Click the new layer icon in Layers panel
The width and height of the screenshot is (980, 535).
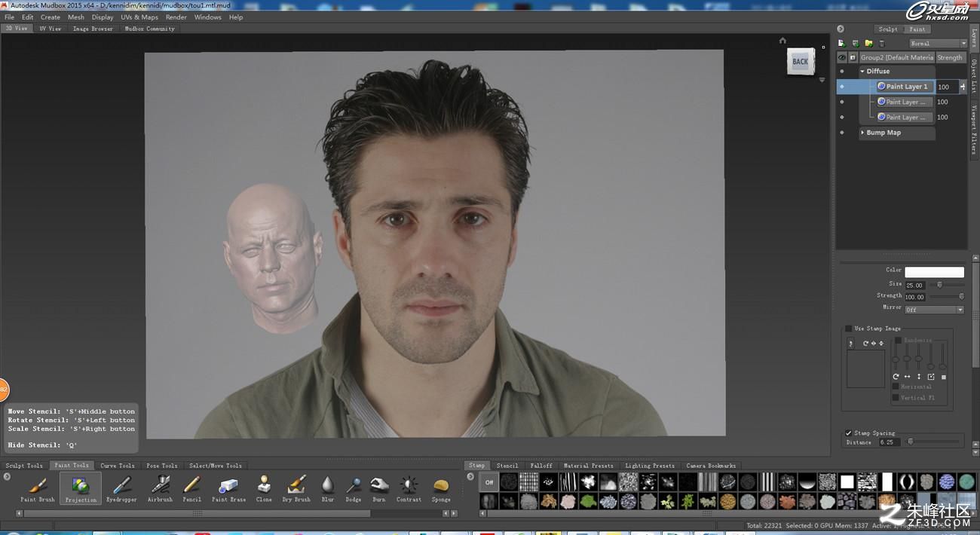click(841, 43)
